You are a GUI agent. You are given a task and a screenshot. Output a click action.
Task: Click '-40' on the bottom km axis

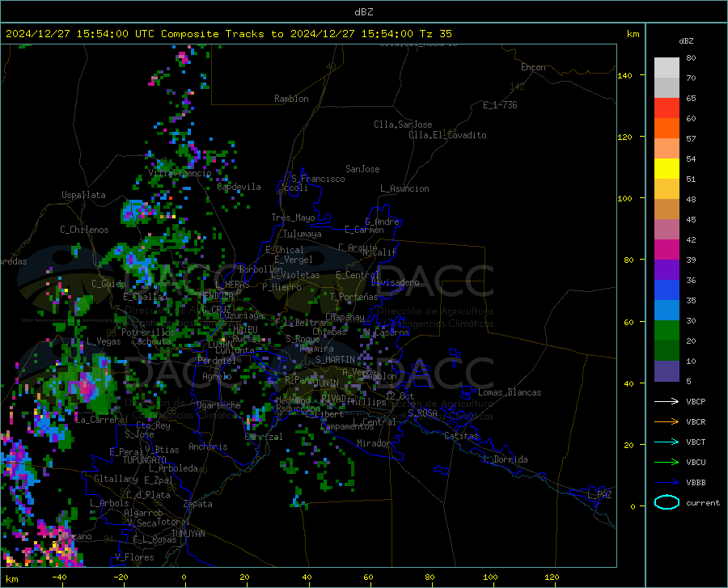pyautogui.click(x=59, y=577)
